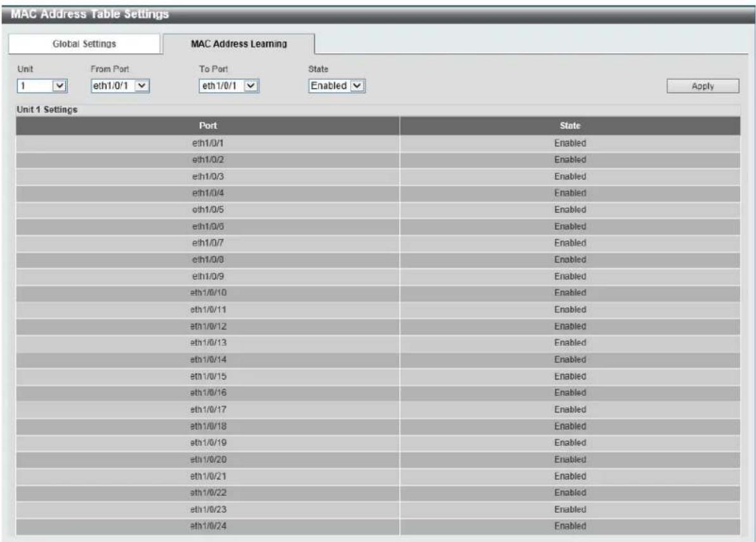Screen dimensions: 756x542
Task: Select the eth1/0/9 port cell
Action: [208, 277]
